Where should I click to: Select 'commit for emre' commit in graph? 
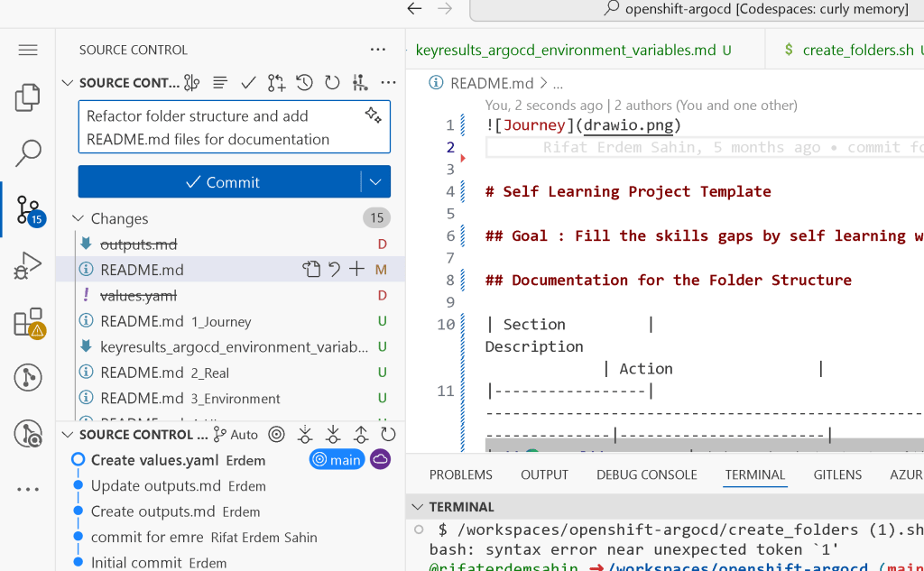[230, 537]
